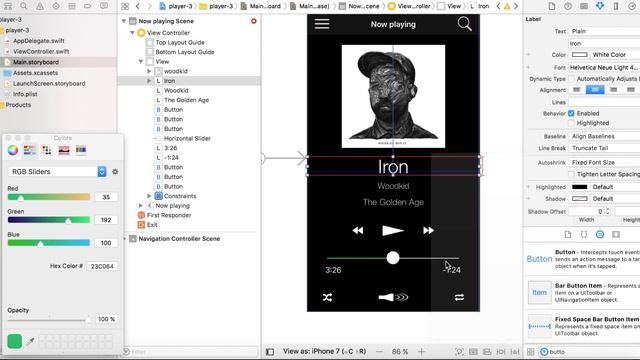The width and height of the screenshot is (640, 360).
Task: Show the Object library icon
Action: [600, 234]
